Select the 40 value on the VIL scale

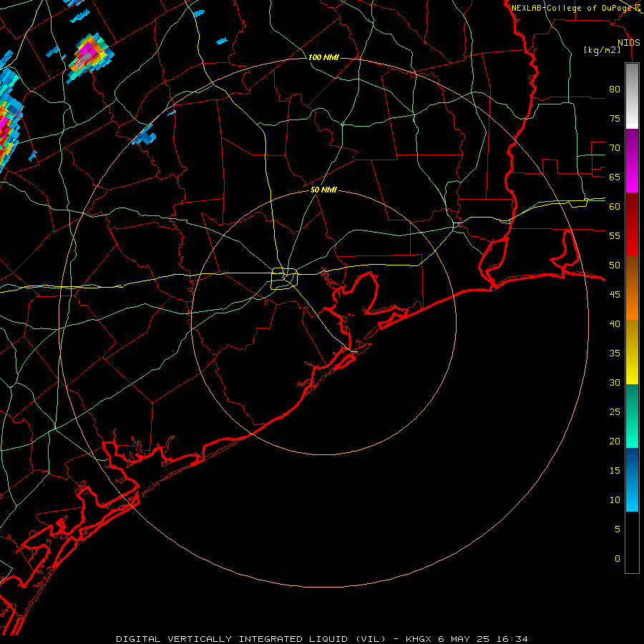pos(615,323)
